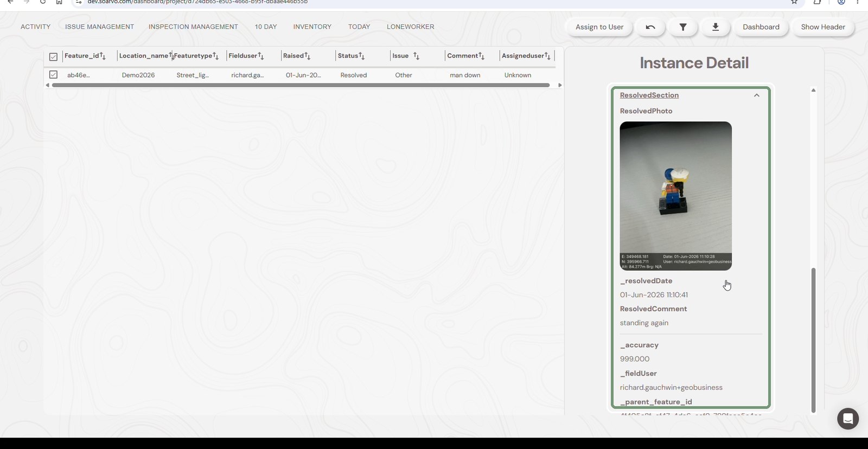The image size is (868, 449).
Task: Sort the Fielduser column
Action: [261, 56]
